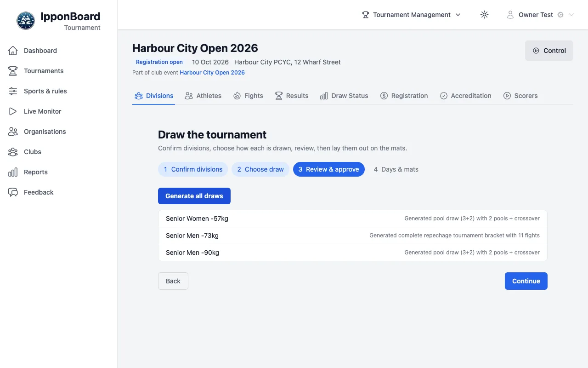The height and width of the screenshot is (368, 588).
Task: Open the Results tab
Action: tap(292, 96)
